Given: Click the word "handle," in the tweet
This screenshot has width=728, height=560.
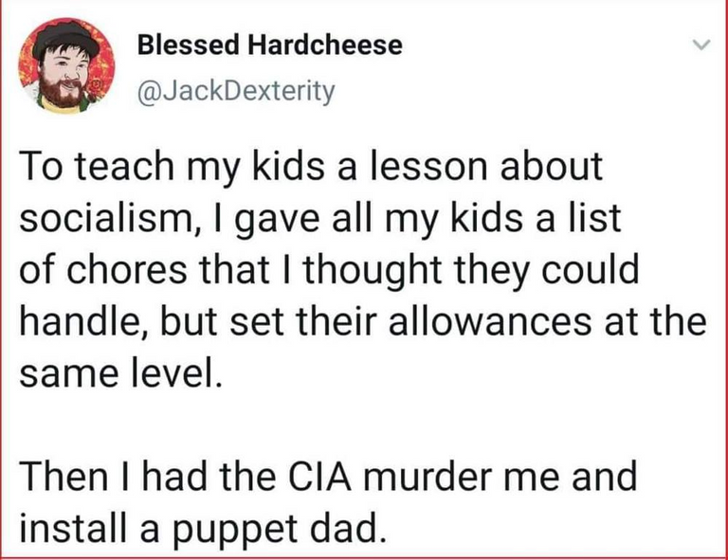Looking at the screenshot, I should [85, 321].
